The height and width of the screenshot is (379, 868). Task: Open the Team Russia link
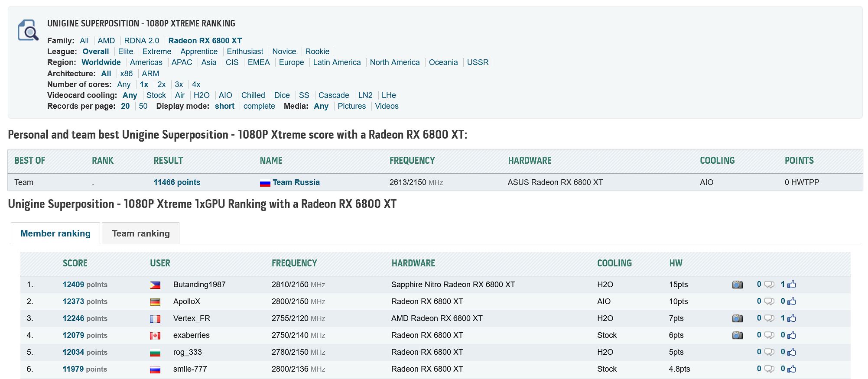296,182
